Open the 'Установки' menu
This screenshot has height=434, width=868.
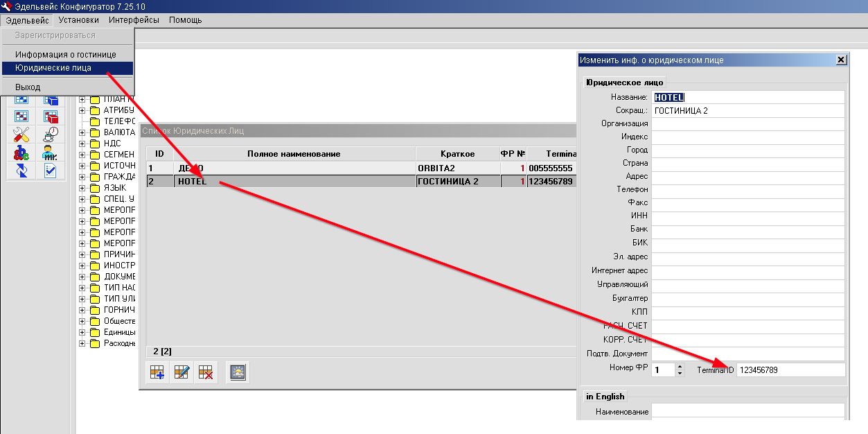pos(78,20)
